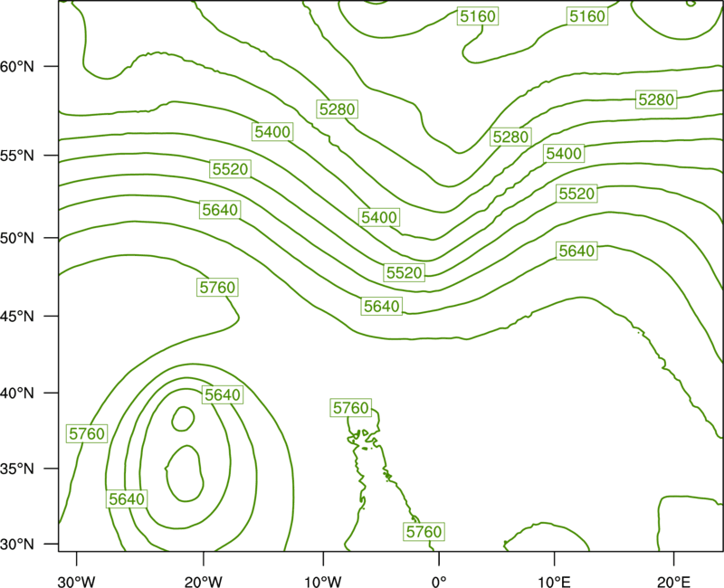Click the 30°N latitude axis label

(17, 545)
